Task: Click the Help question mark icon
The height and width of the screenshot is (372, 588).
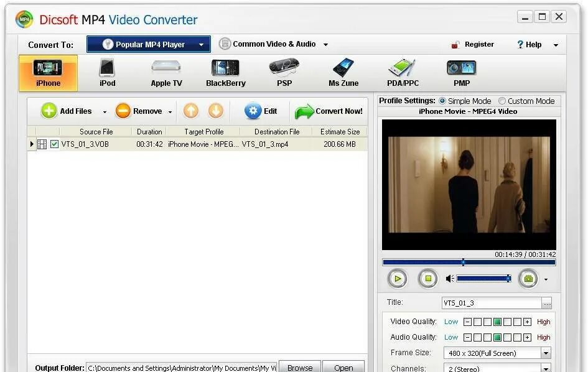Action: tap(520, 45)
